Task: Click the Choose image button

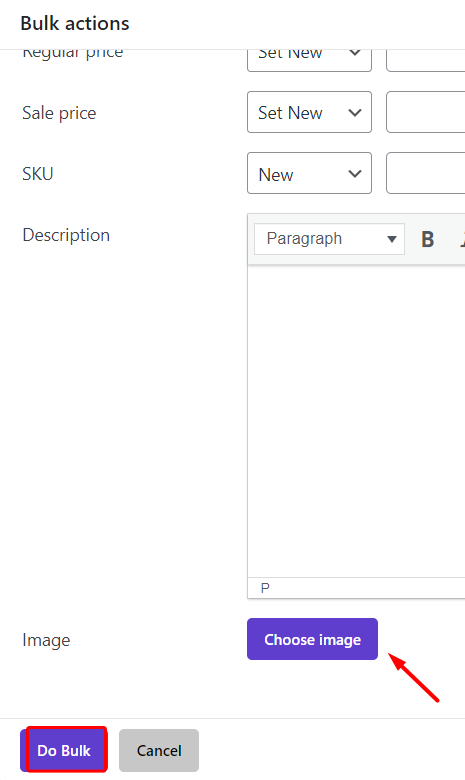Action: coord(312,639)
